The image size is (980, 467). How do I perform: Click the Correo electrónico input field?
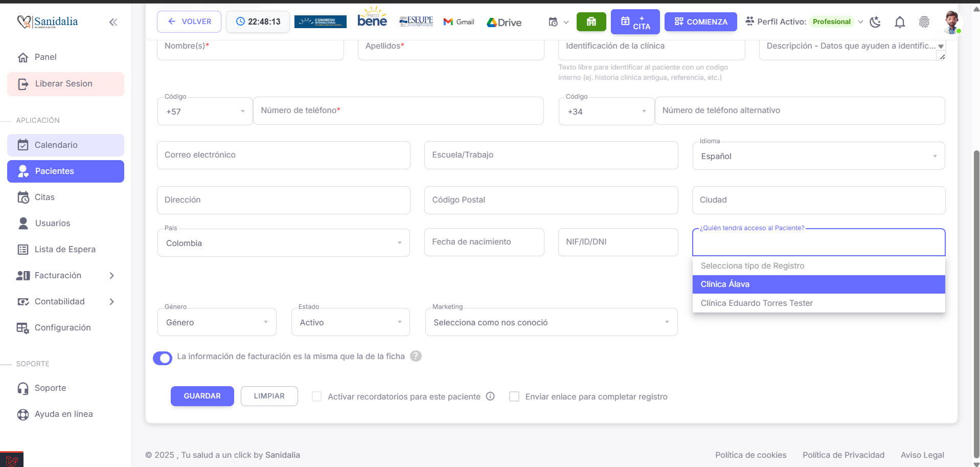click(x=283, y=155)
